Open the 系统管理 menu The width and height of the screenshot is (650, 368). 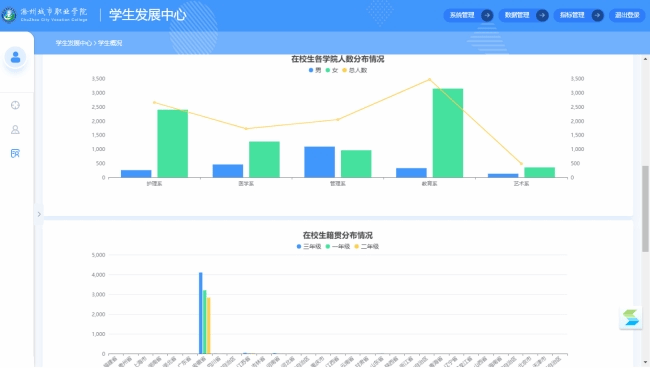(462, 15)
